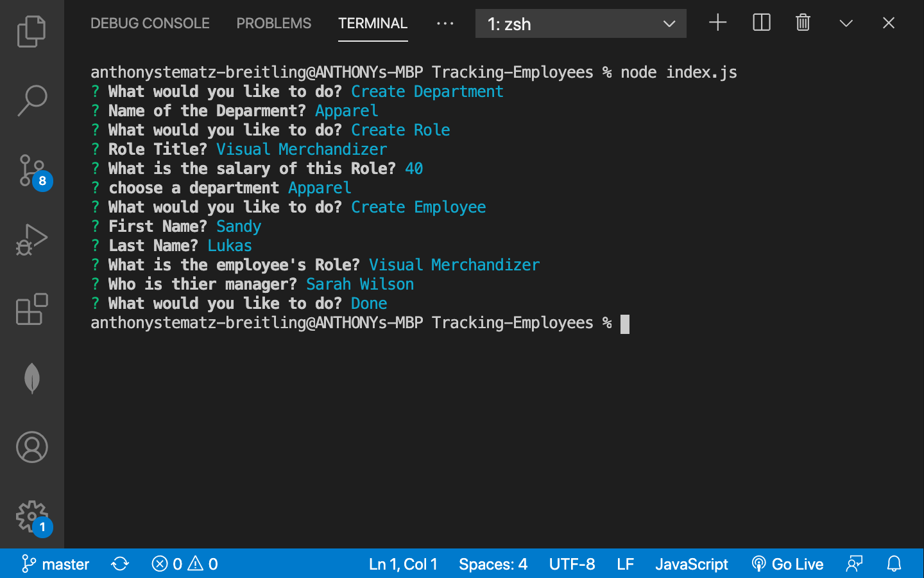Open the Run and Debug view
The height and width of the screenshot is (578, 924).
tap(31, 240)
